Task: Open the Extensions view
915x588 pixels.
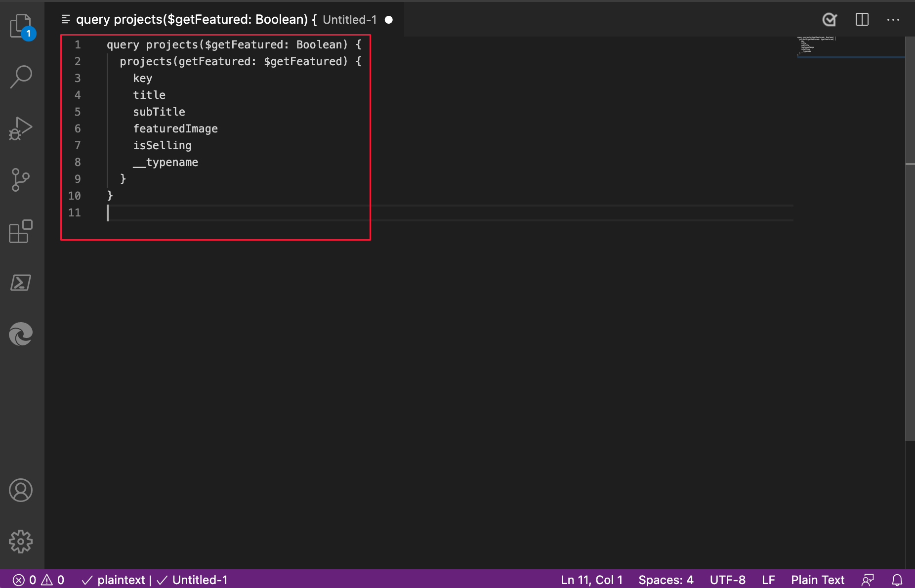Action: coord(21,232)
